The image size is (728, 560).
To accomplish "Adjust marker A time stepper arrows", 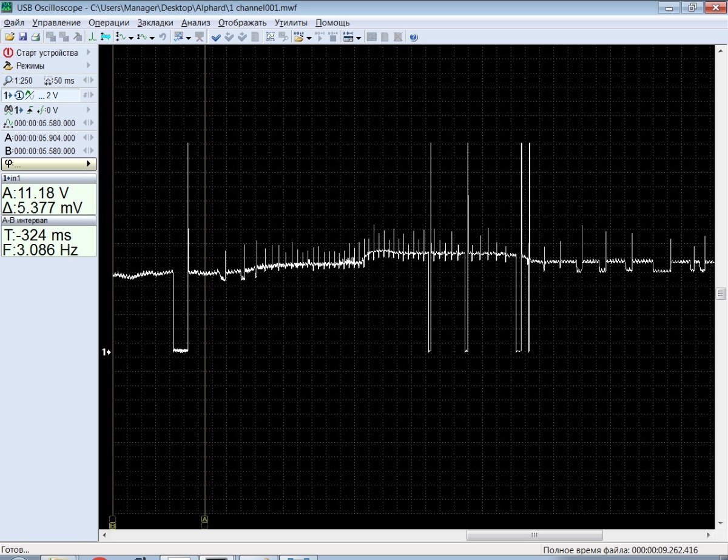I will click(89, 138).
